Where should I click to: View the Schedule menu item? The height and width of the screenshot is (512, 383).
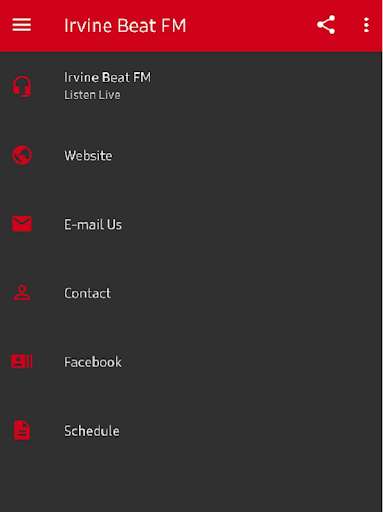[x=191, y=431]
